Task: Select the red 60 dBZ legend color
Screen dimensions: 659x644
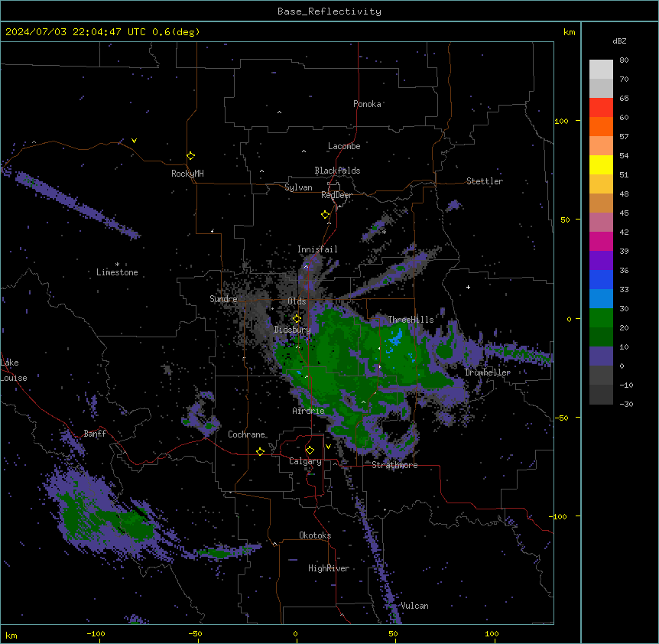Action: click(x=601, y=107)
